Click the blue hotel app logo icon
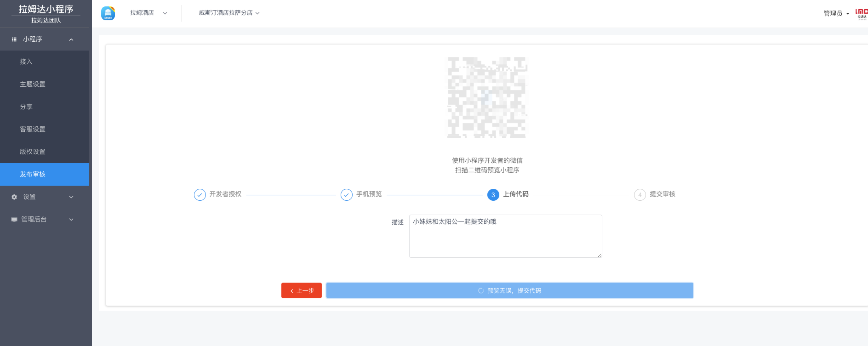This screenshot has width=868, height=346. click(x=108, y=13)
